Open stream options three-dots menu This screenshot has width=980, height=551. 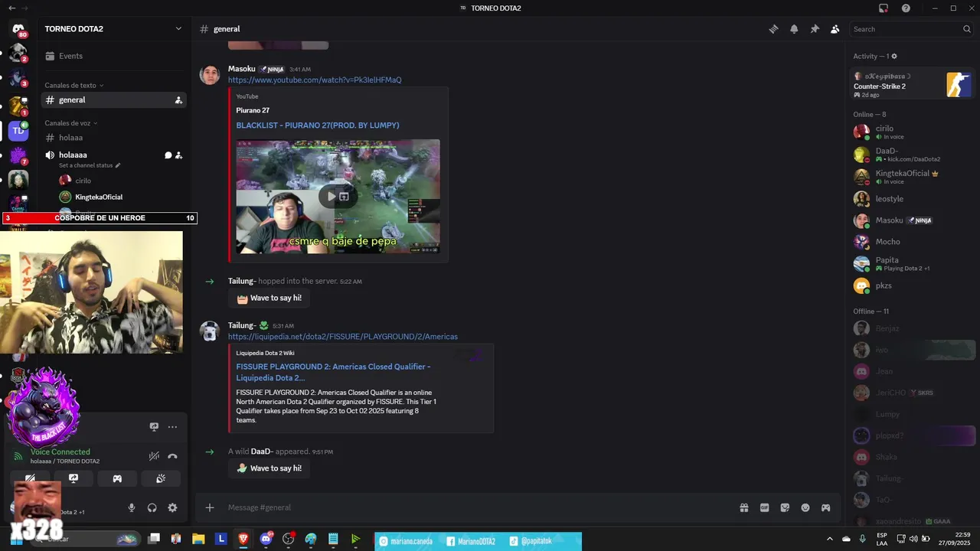172,427
